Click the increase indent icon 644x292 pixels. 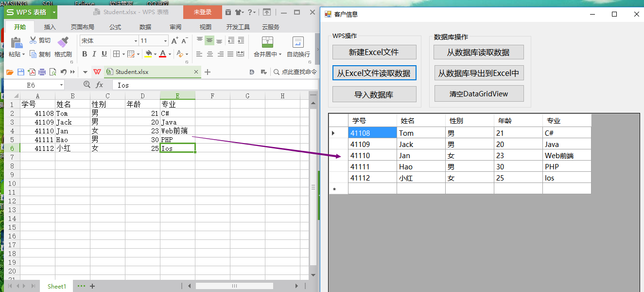(242, 41)
